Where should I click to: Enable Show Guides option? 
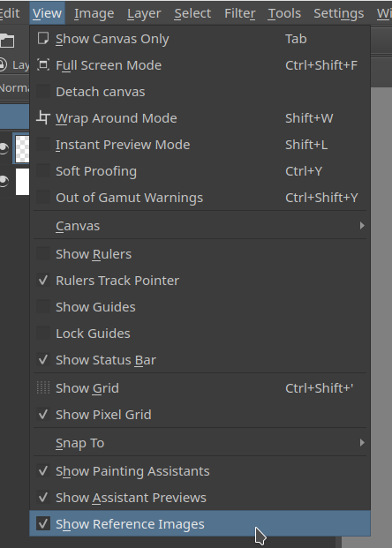(43, 307)
